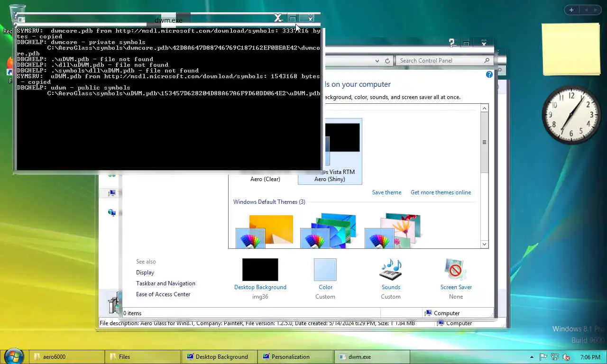Viewport: 607px width, 364px height.
Task: Click the network computer icon in left navigation pane
Action: pos(112,193)
